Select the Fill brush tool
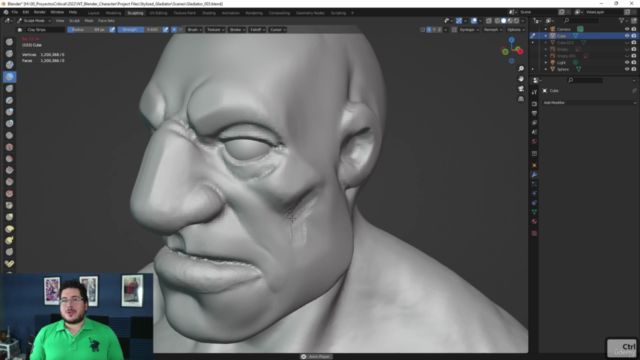 click(9, 170)
